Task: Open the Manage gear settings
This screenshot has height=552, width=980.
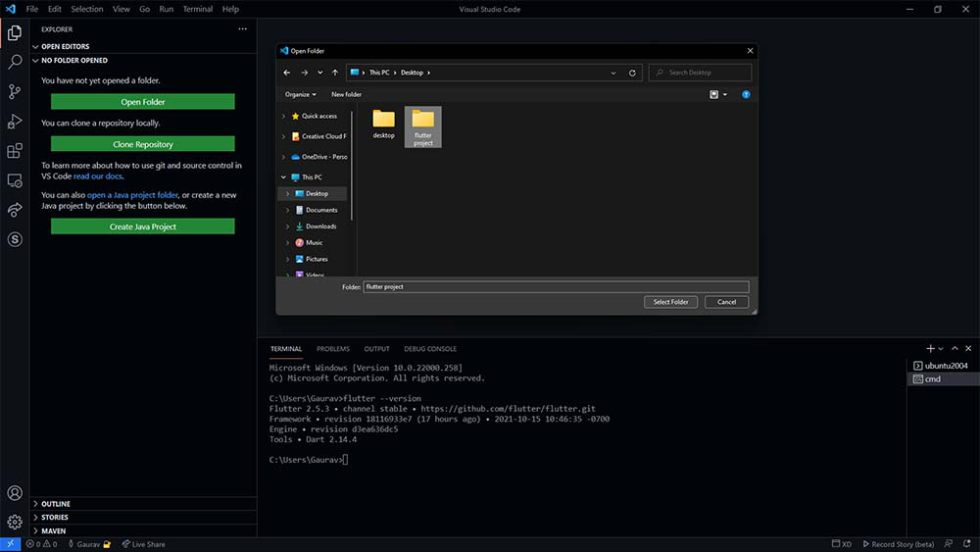Action: pyautogui.click(x=15, y=522)
